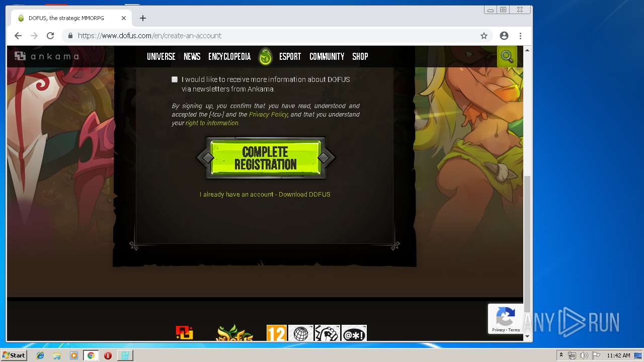Screen dimensions: 644x362
Task: Click the browser forward arrow
Action: click(34, 36)
